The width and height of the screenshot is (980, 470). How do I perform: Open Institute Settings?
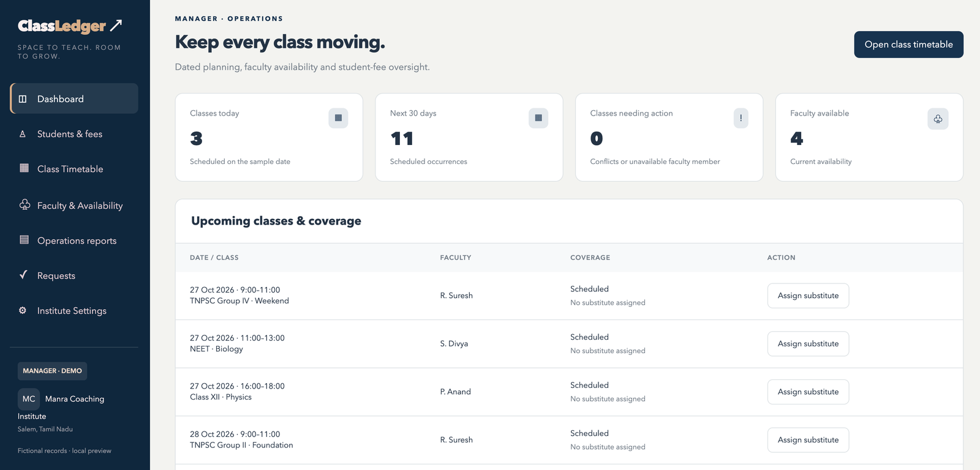tap(74, 311)
